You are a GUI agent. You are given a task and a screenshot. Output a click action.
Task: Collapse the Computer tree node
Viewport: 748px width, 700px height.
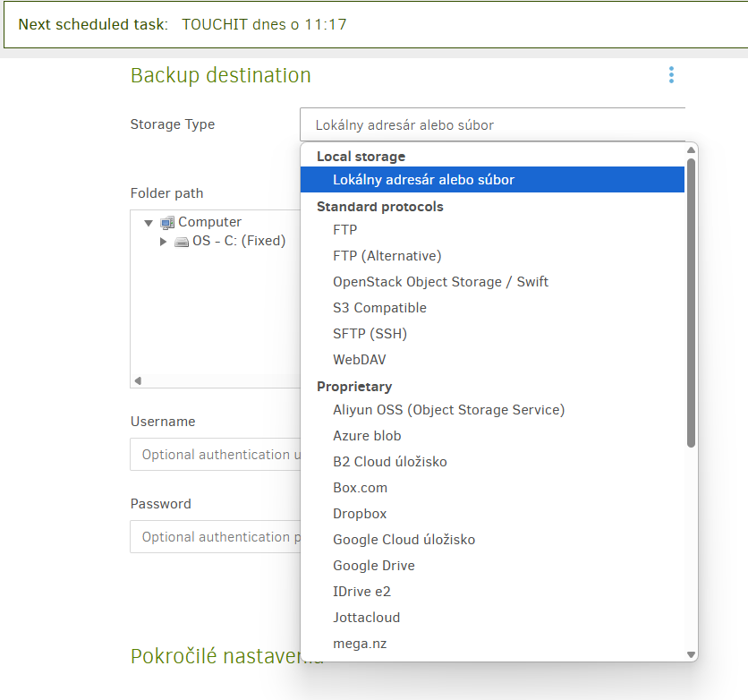(149, 223)
